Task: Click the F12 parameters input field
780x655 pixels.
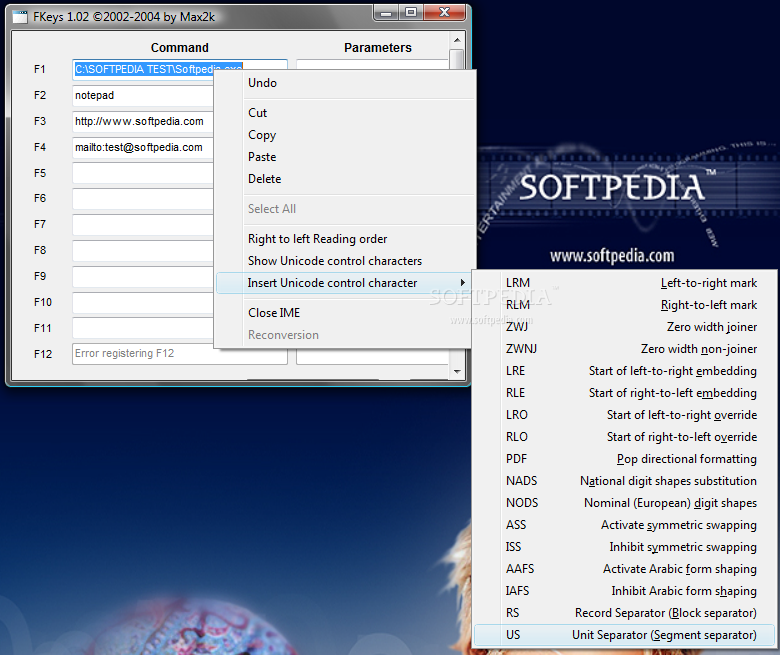Action: click(372, 357)
